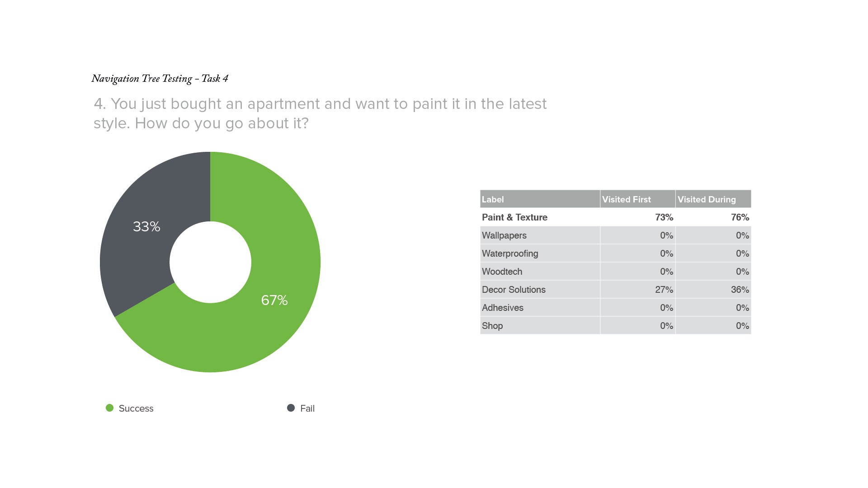Viewport: 868px width, 488px height.
Task: Select the Success legend label
Action: 136,408
